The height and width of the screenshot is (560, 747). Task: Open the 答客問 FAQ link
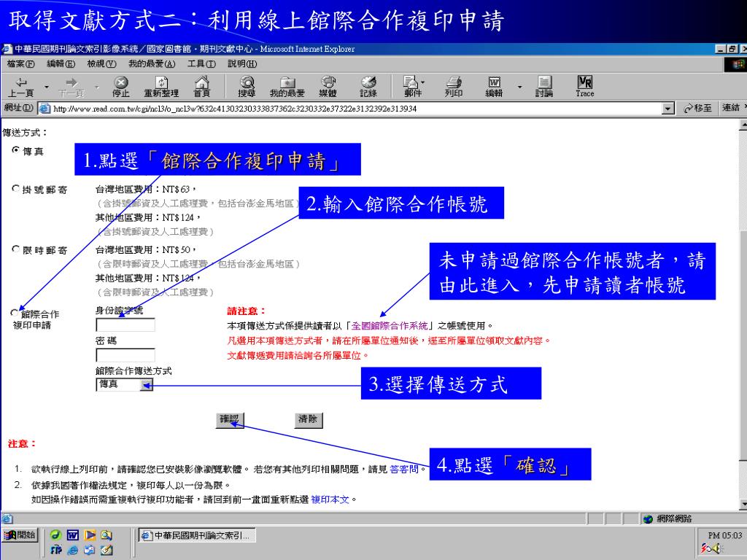click(403, 469)
